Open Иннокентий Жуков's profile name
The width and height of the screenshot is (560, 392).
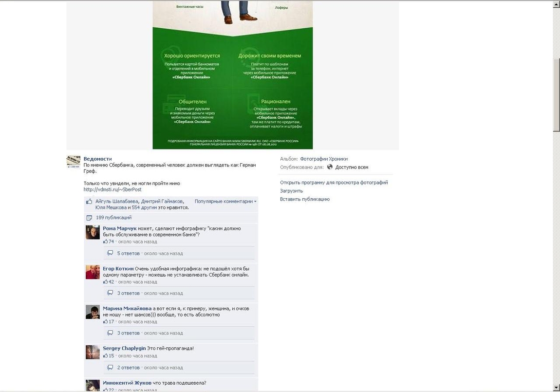coord(127,383)
